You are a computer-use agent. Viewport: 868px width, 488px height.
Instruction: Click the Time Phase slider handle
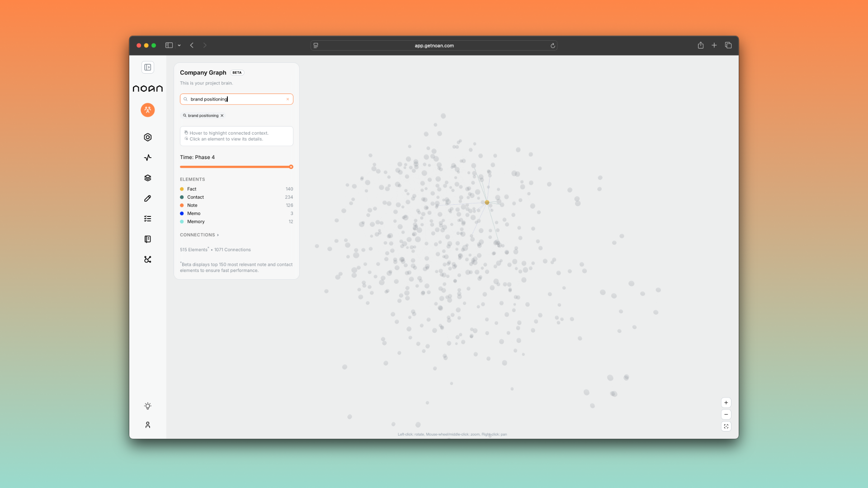[291, 167]
